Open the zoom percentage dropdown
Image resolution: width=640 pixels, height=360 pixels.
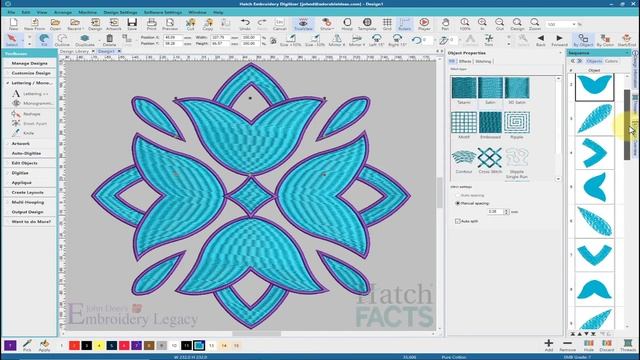point(573,24)
